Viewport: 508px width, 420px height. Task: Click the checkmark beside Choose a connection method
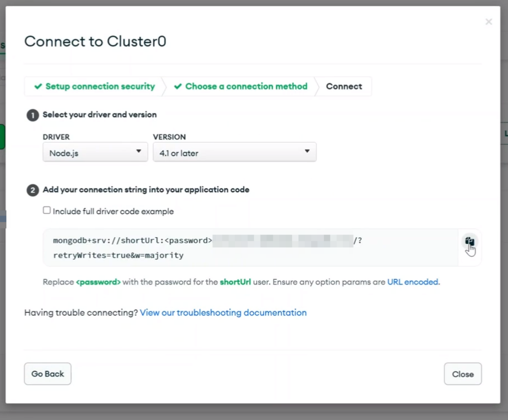pyautogui.click(x=178, y=87)
